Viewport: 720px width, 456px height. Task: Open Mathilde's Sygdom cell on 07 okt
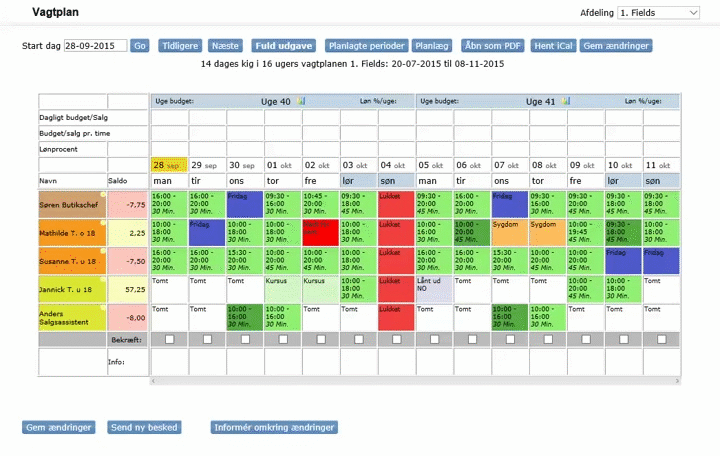pyautogui.click(x=510, y=233)
